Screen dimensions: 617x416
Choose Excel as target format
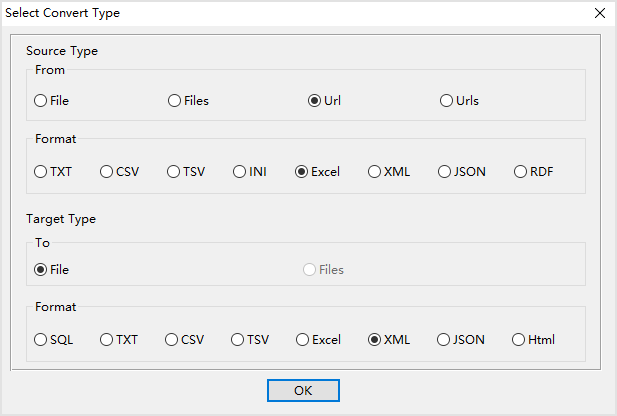coord(303,340)
